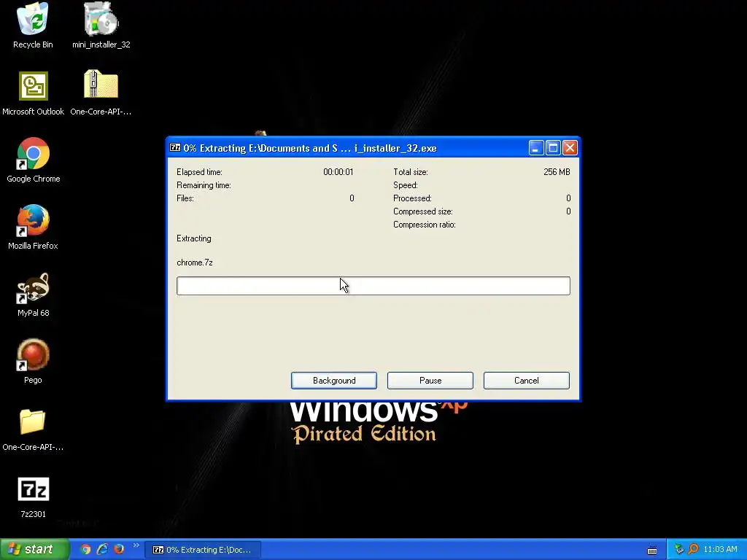The height and width of the screenshot is (560, 747).
Task: Click the Remaining time label
Action: pos(204,185)
